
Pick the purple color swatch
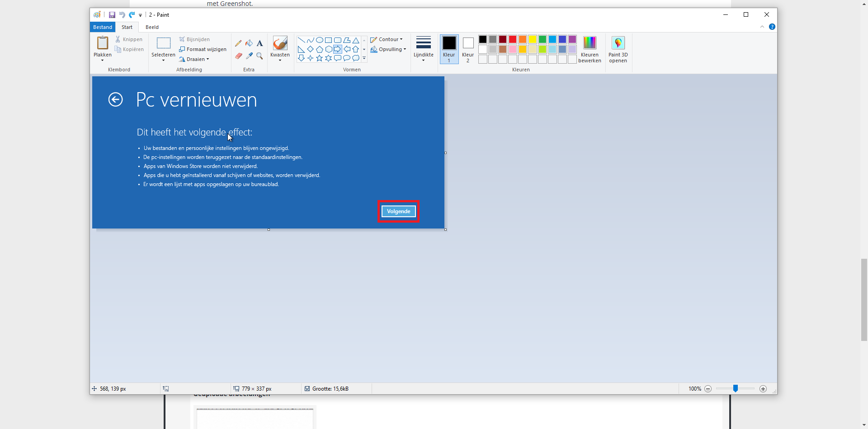point(572,39)
